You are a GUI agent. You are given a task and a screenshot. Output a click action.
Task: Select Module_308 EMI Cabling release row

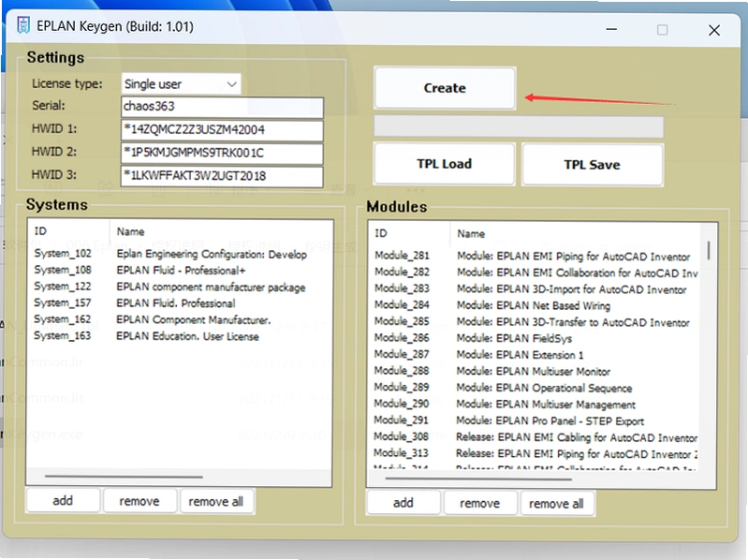(535, 437)
